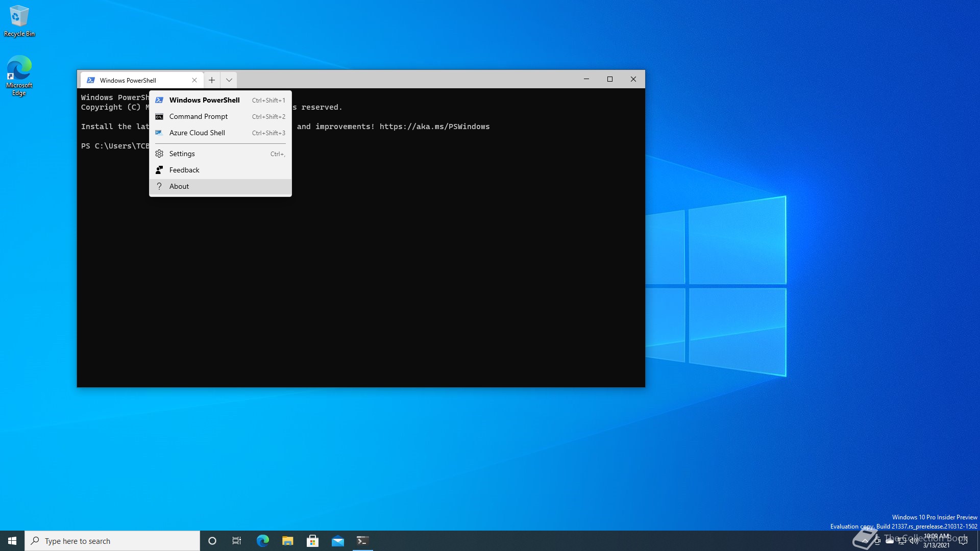The image size is (980, 551).
Task: Collapse the new tab dropdown chevron
Action: pyautogui.click(x=229, y=80)
